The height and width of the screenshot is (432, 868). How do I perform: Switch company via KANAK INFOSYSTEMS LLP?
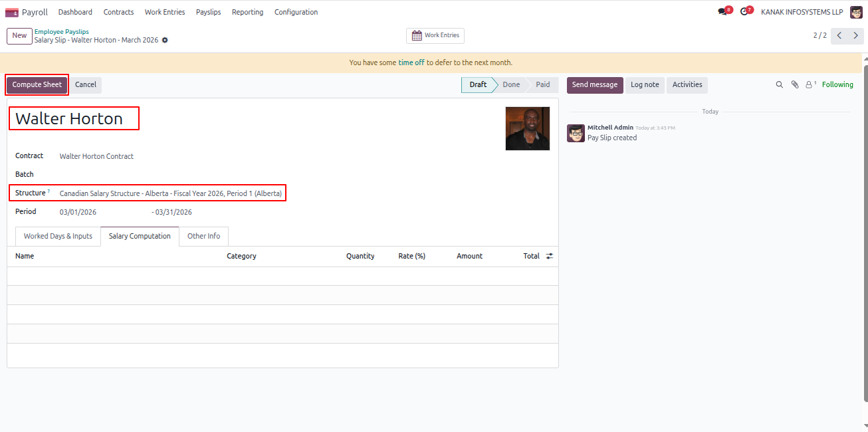point(802,12)
